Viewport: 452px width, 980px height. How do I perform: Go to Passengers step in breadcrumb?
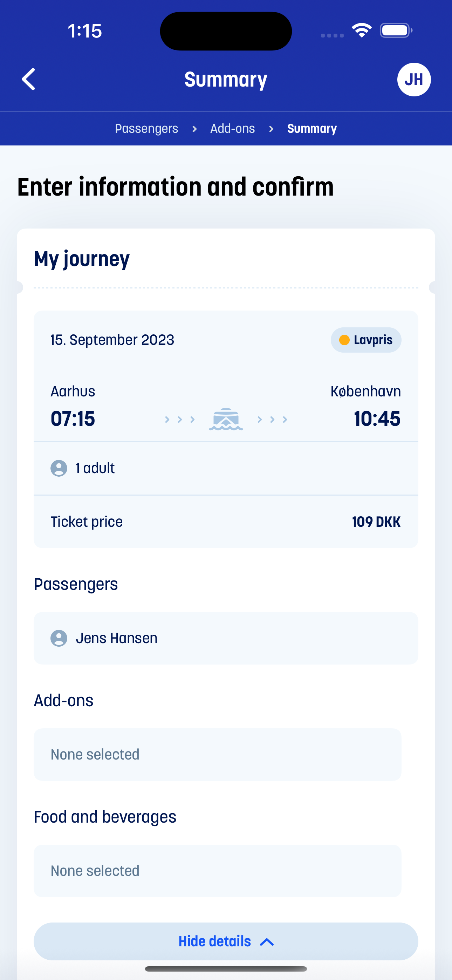pos(146,129)
